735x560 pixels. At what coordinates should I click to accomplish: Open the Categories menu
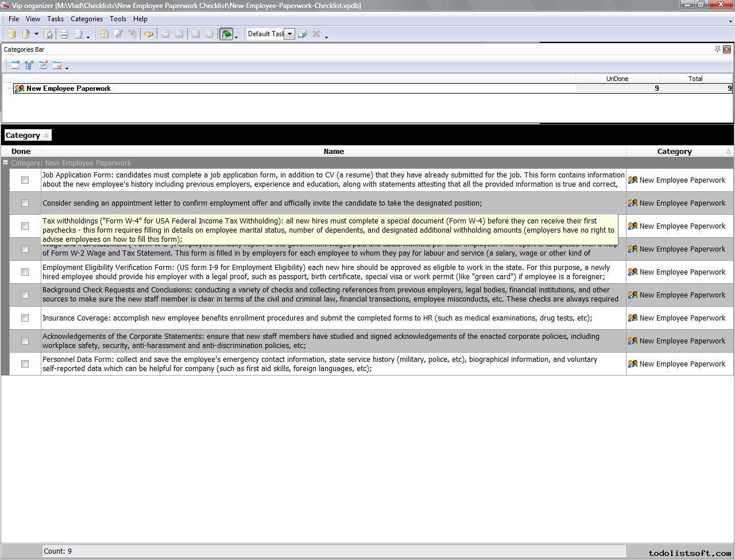[x=86, y=19]
